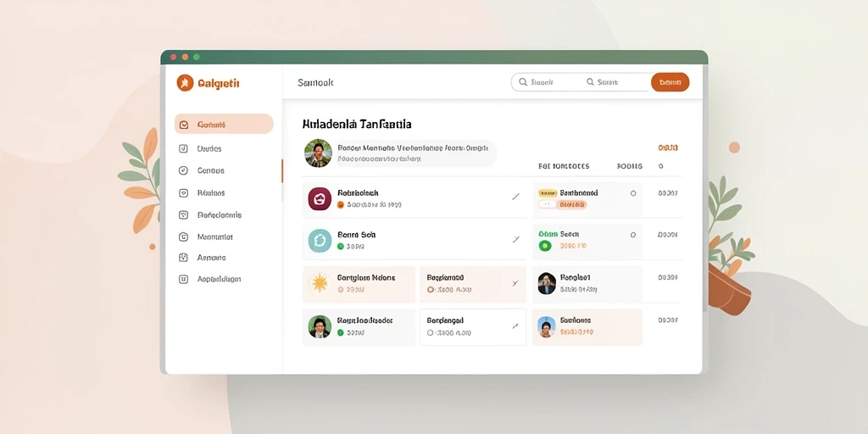Click the thin orange sidebar scrollbar handle
This screenshot has width=868, height=434.
point(281,171)
